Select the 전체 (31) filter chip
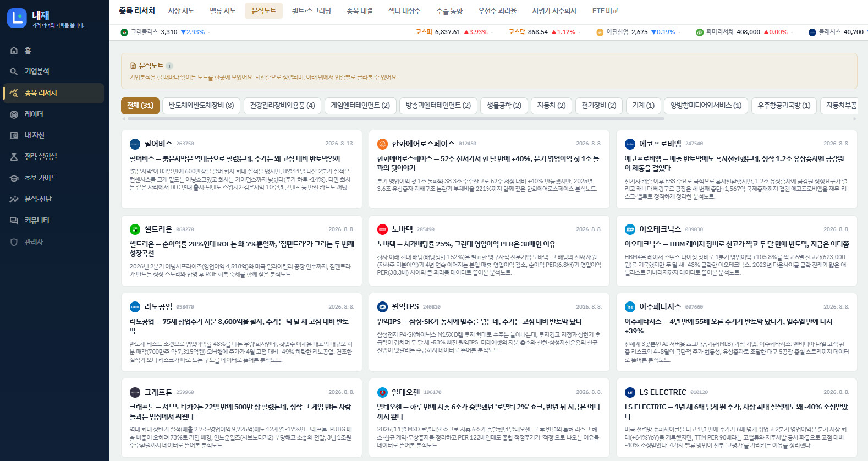The height and width of the screenshot is (461, 868). point(140,106)
